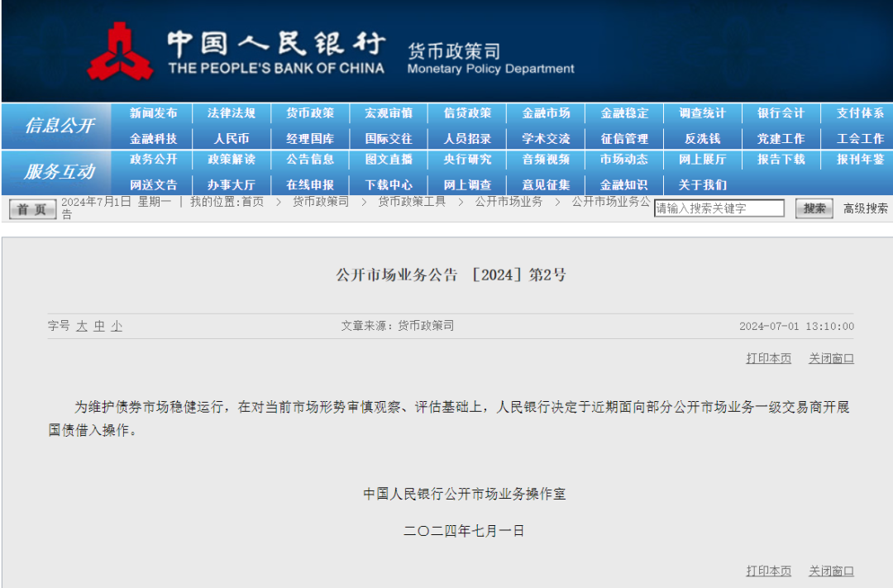This screenshot has width=893, height=588.
Task: Click top 打印本页 print link
Action: (768, 358)
